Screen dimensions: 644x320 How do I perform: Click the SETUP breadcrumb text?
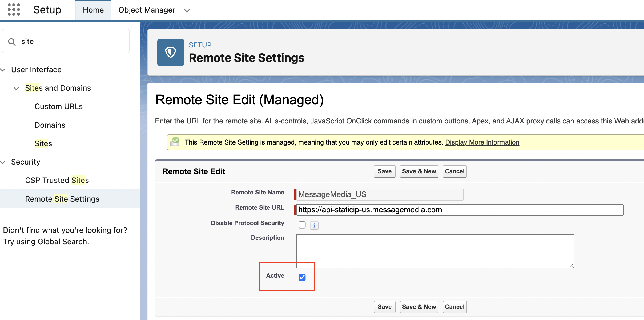(200, 45)
